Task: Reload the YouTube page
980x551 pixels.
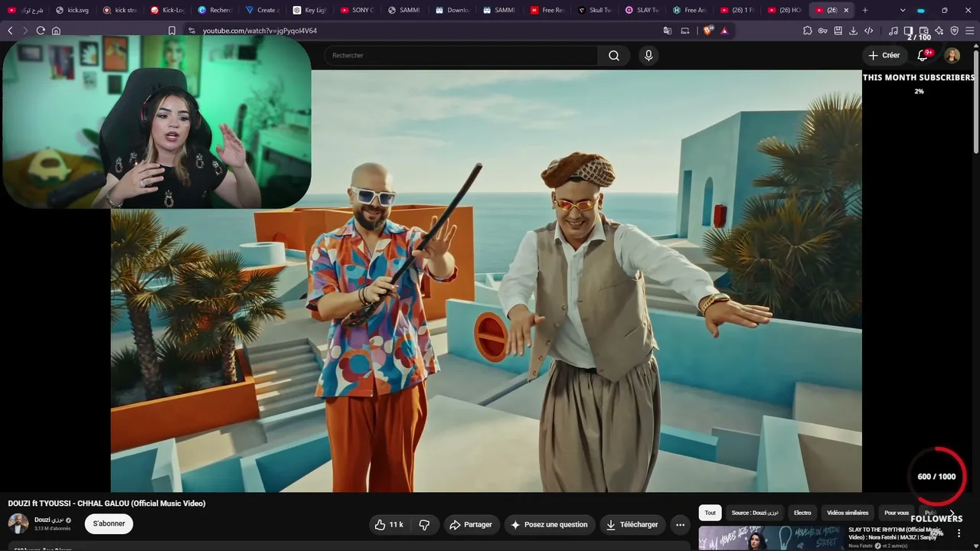Action: (x=41, y=31)
